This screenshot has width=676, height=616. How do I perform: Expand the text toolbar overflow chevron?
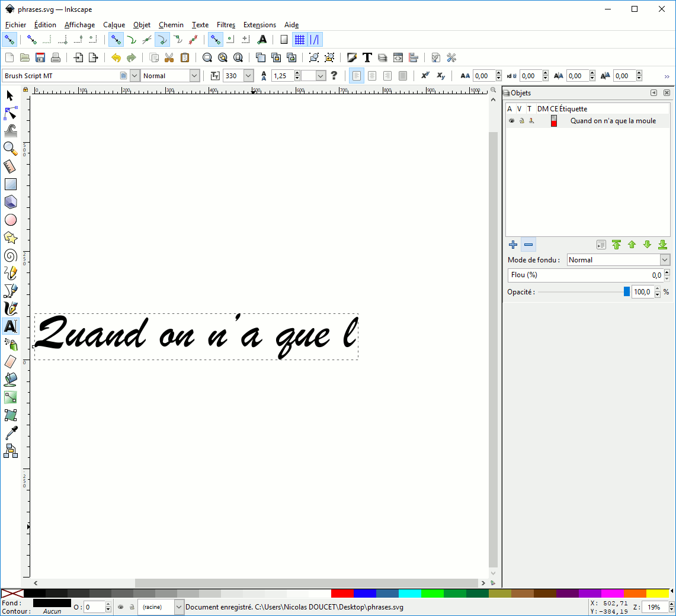click(667, 77)
